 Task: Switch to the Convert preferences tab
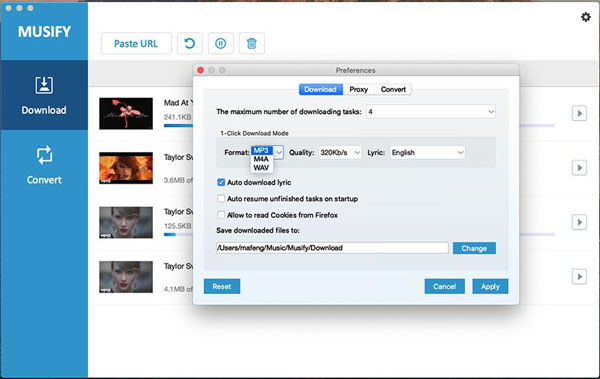click(x=393, y=89)
